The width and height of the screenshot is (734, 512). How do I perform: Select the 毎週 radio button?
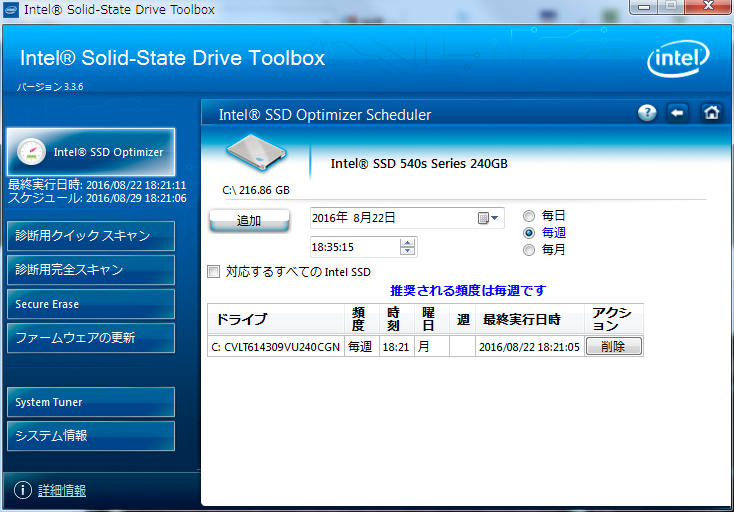click(x=529, y=233)
